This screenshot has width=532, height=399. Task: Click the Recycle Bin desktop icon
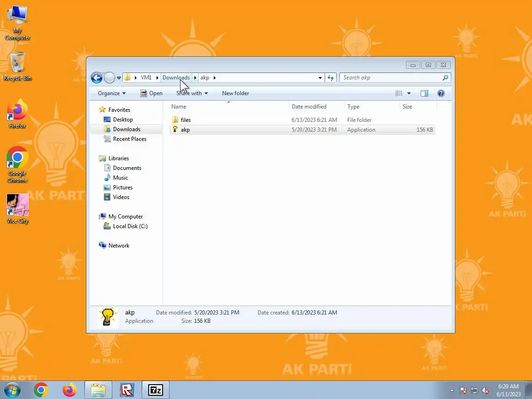17,66
